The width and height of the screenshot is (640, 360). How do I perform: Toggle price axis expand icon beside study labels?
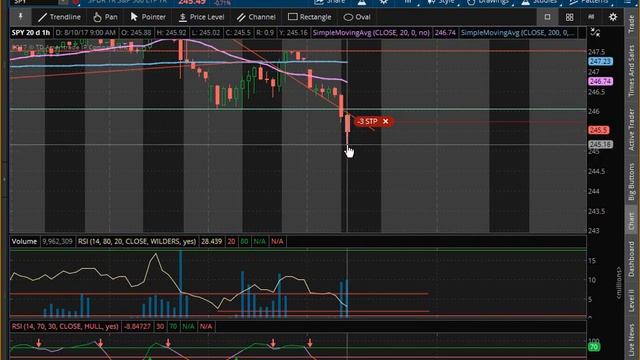tap(596, 33)
